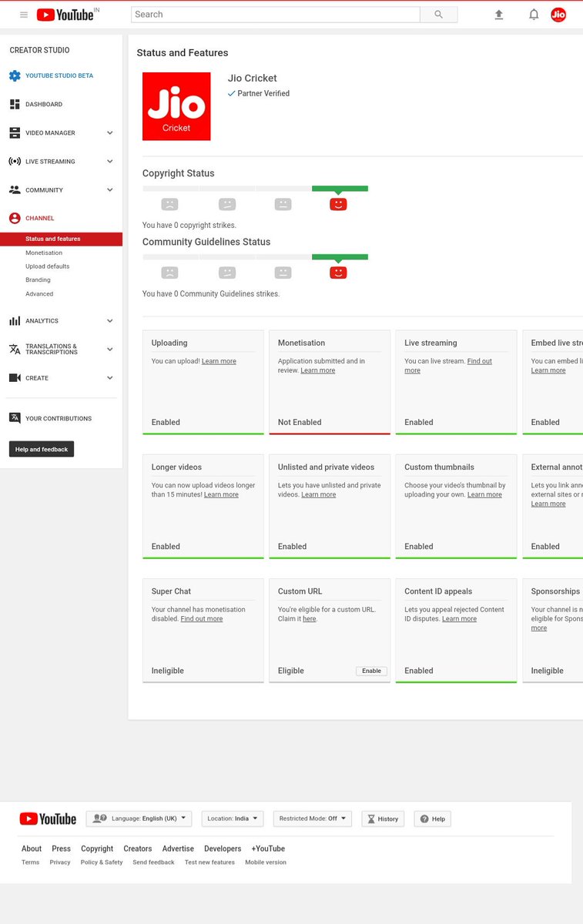The height and width of the screenshot is (924, 583).
Task: Click the Community people icon
Action: click(x=15, y=189)
